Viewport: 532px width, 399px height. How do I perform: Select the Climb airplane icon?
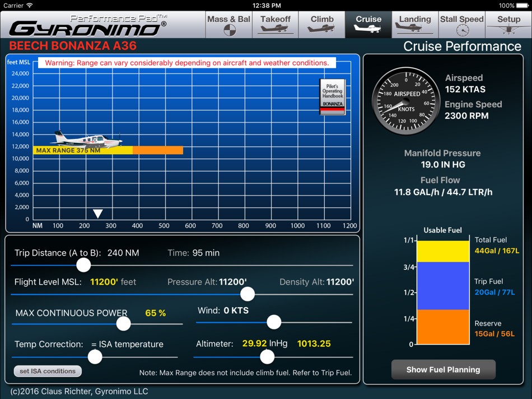click(322, 29)
